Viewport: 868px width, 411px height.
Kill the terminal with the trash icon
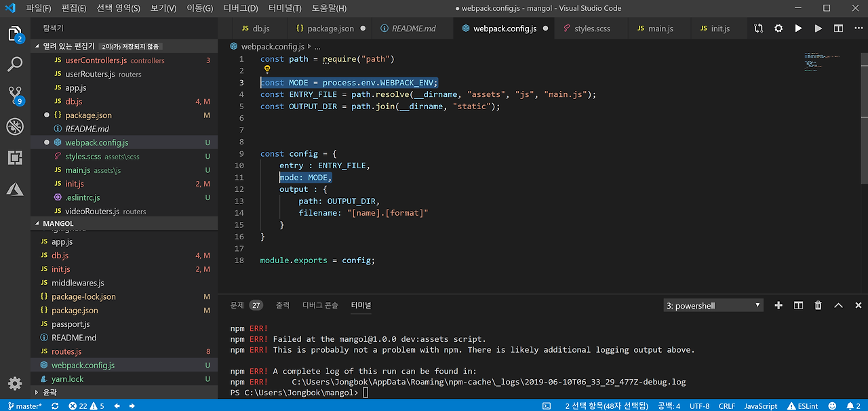click(818, 306)
